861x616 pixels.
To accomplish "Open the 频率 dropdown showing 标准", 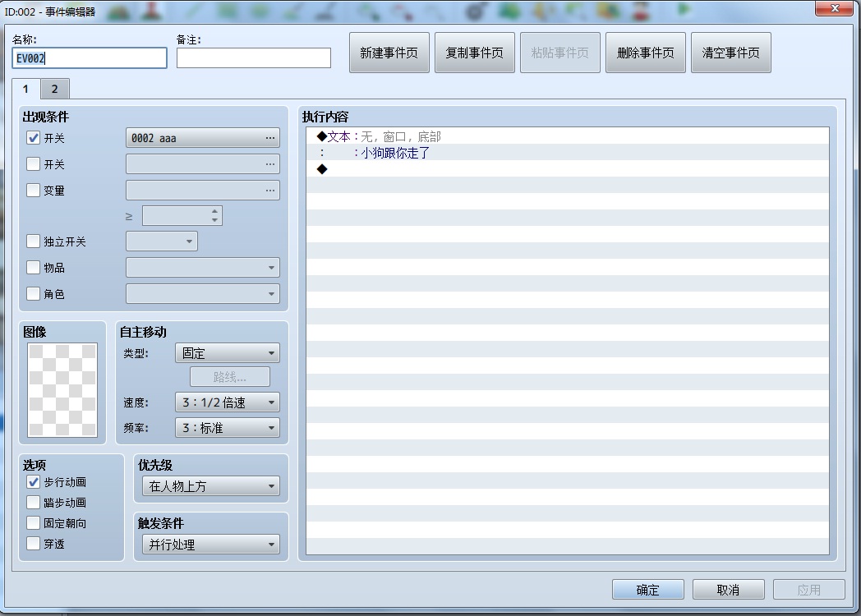I will coord(228,428).
